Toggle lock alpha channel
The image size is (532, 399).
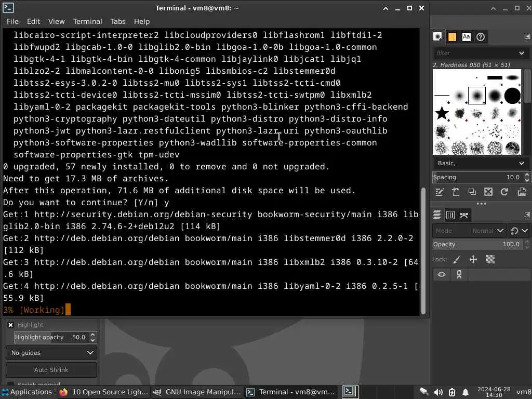click(490, 260)
